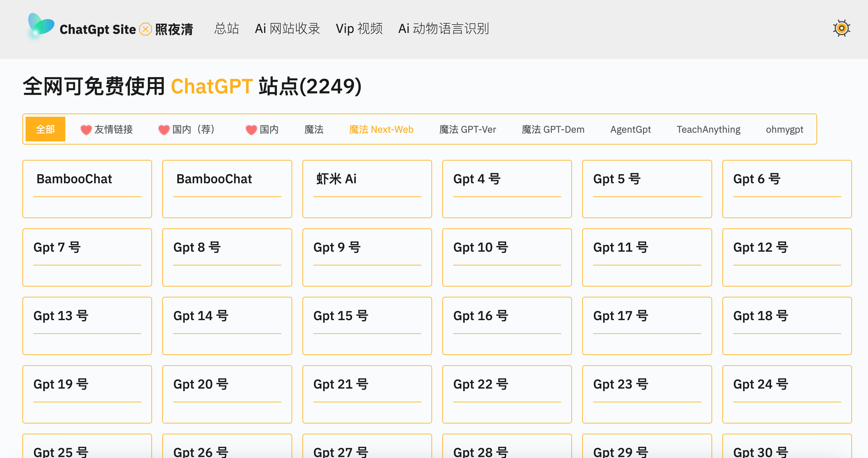The width and height of the screenshot is (868, 458).
Task: Click the badge icon next to 照夜清
Action: (145, 29)
